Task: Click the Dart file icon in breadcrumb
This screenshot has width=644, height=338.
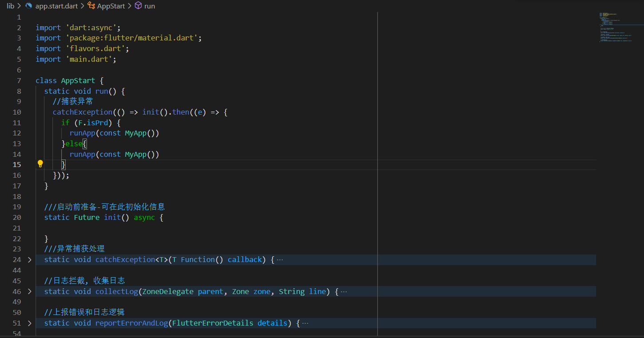Action: [29, 6]
